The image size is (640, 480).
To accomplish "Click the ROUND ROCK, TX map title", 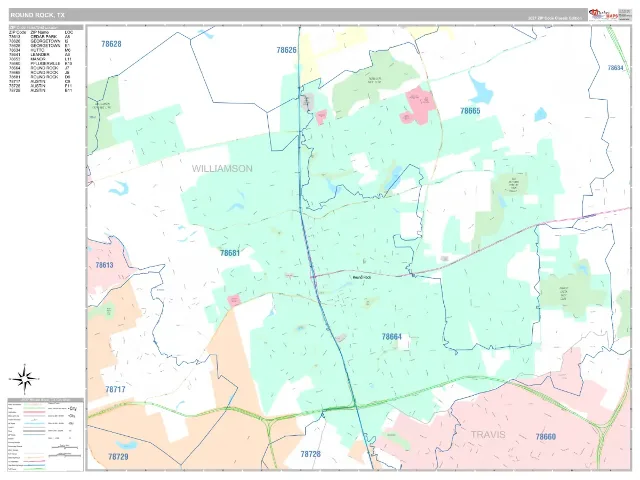I will click(x=38, y=15).
